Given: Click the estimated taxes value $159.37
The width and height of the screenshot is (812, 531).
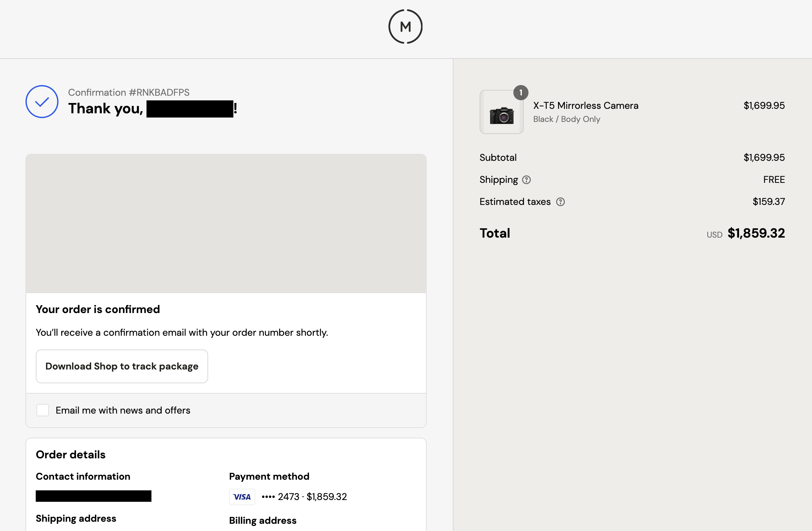Looking at the screenshot, I should 769,201.
